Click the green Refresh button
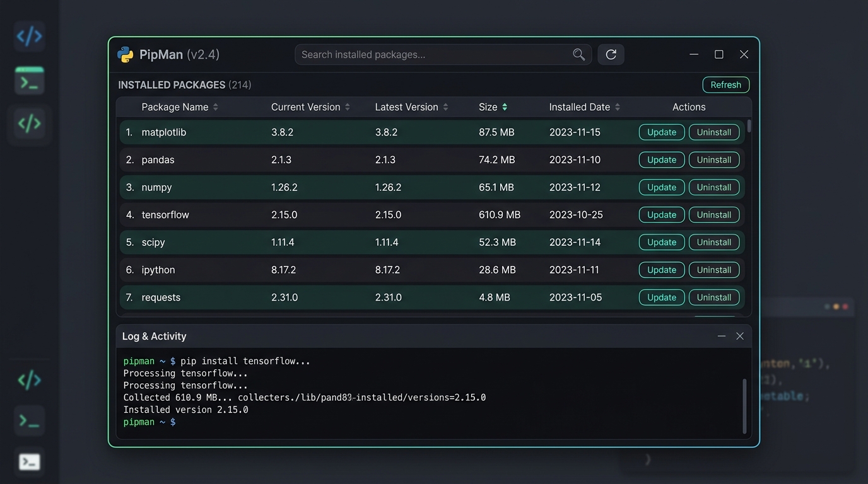The image size is (868, 484). [726, 85]
